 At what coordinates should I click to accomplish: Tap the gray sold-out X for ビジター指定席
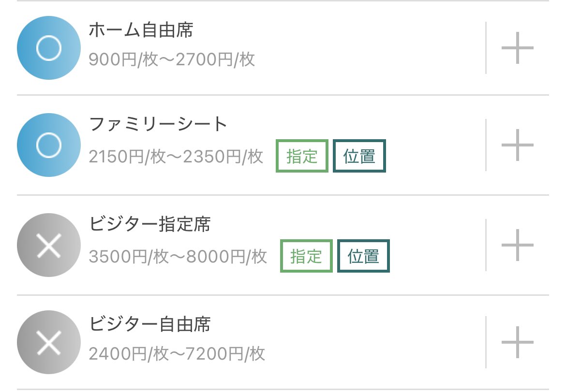(48, 245)
